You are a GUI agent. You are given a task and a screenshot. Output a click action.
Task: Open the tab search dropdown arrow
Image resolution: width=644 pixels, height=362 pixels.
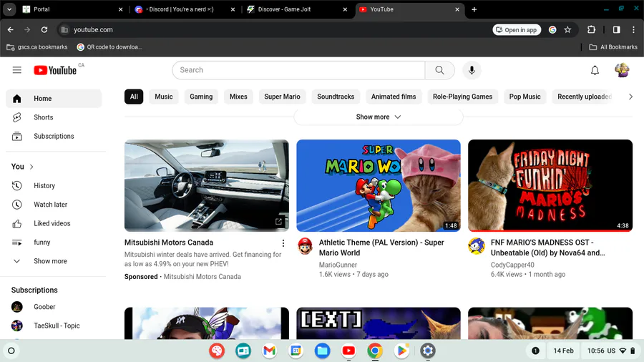(x=9, y=9)
